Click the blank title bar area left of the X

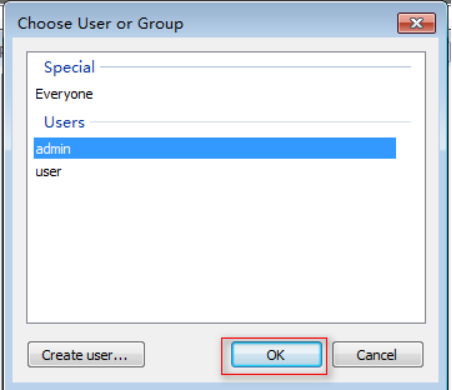pos(290,23)
